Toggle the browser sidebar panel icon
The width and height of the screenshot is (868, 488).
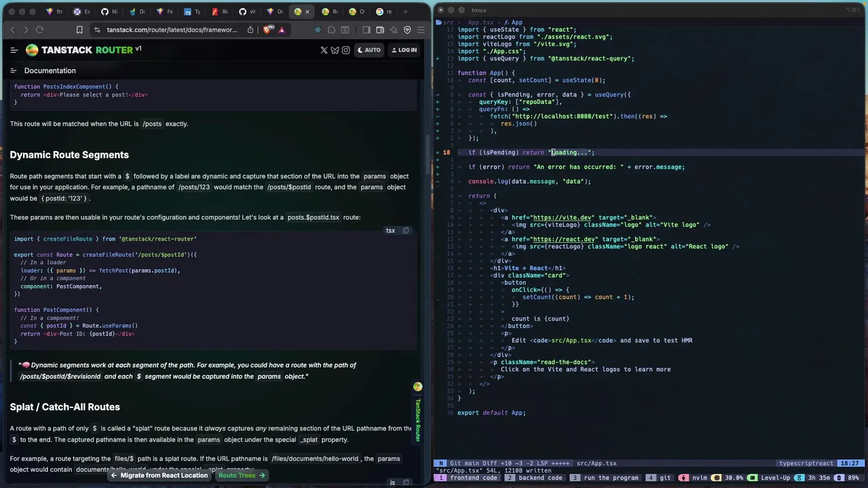tap(366, 30)
